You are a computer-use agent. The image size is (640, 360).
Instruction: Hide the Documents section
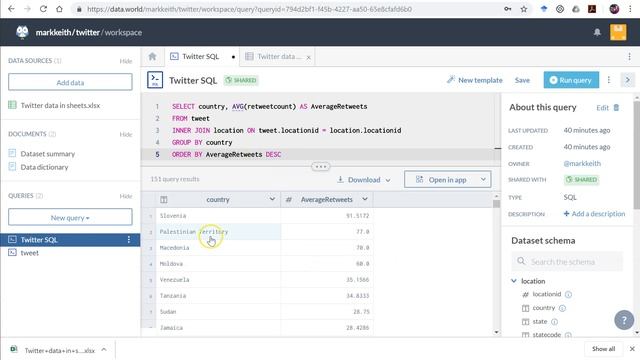(x=126, y=134)
